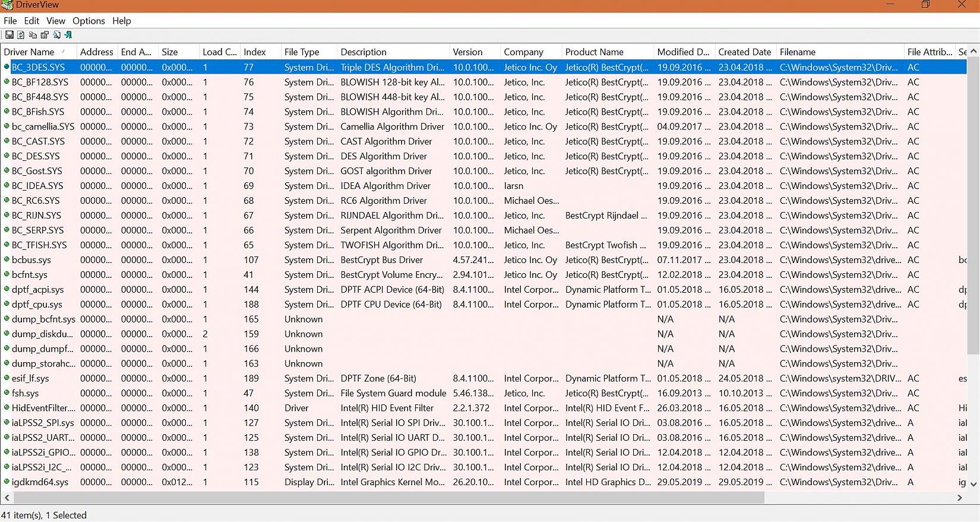Image resolution: width=980 pixels, height=522 pixels.
Task: Sort by the Company column header
Action: coord(531,52)
